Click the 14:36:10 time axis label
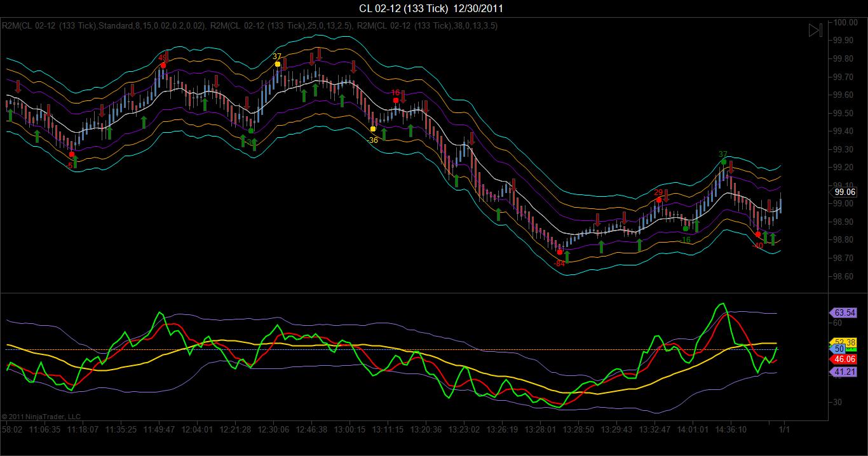The image size is (868, 456). pyautogui.click(x=731, y=429)
